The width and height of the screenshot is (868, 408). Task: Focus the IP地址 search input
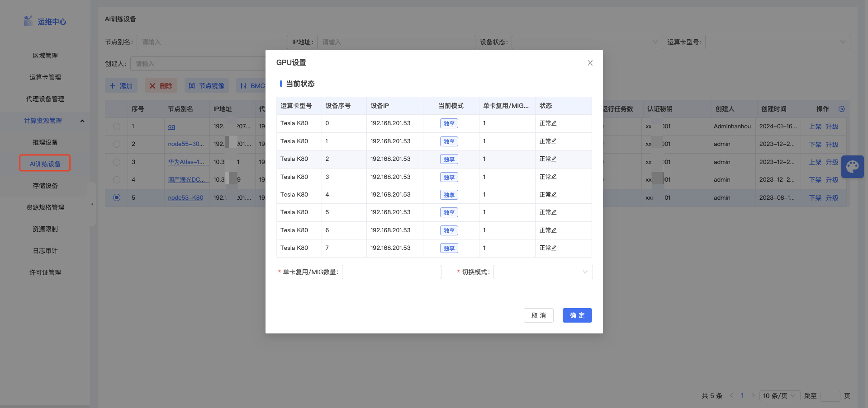396,42
